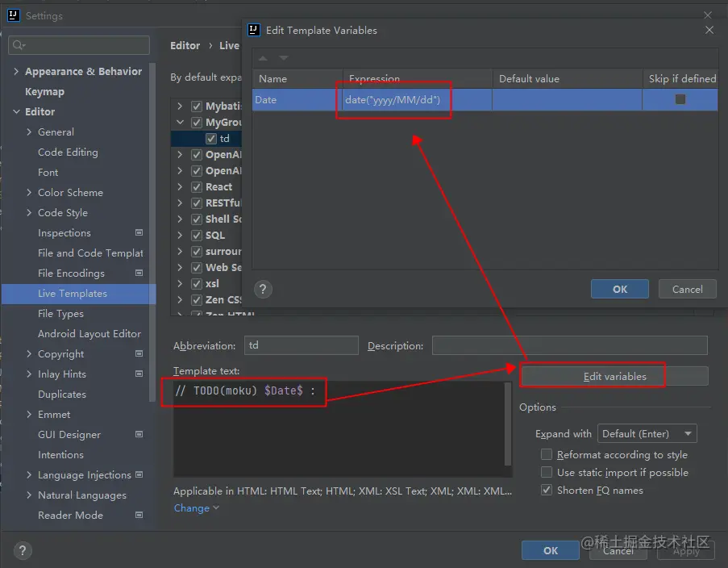This screenshot has width=728, height=568.
Task: Click the Editor breadcrumb link
Action: coord(185,45)
